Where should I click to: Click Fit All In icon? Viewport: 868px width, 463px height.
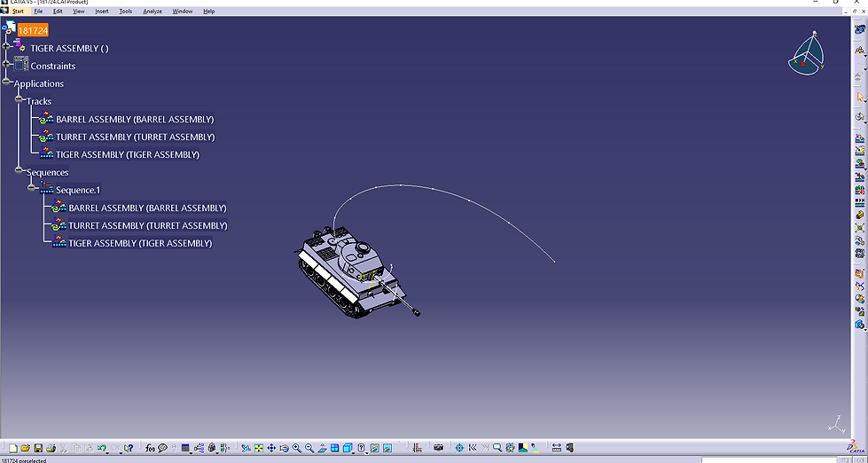pyautogui.click(x=259, y=448)
